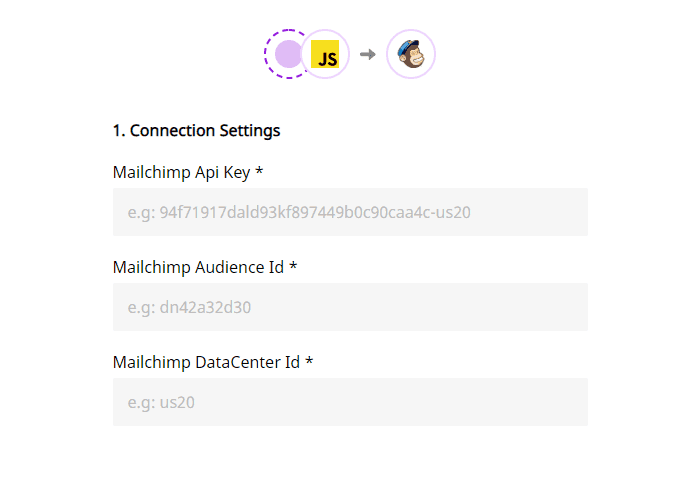The height and width of the screenshot is (486, 696).
Task: Click the yellow JS JavaScript icon
Action: (x=326, y=55)
